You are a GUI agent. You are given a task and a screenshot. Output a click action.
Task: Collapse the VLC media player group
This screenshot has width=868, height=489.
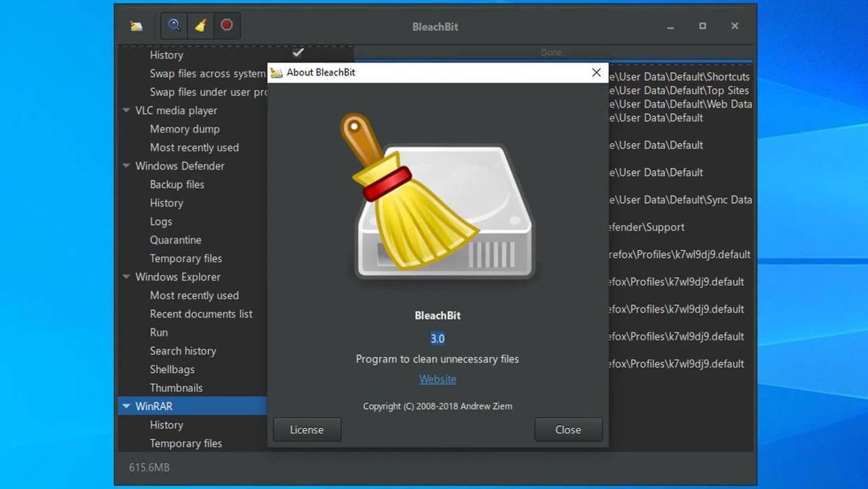[126, 110]
